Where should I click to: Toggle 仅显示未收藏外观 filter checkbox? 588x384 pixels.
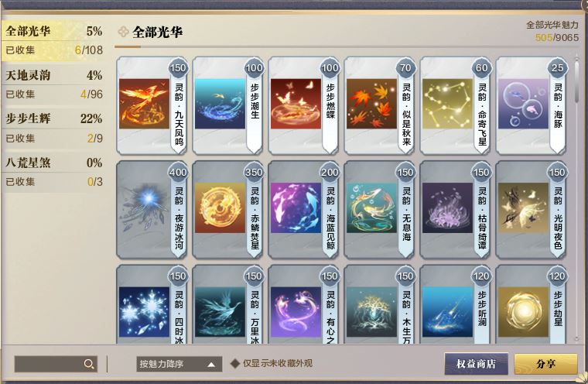coord(235,363)
